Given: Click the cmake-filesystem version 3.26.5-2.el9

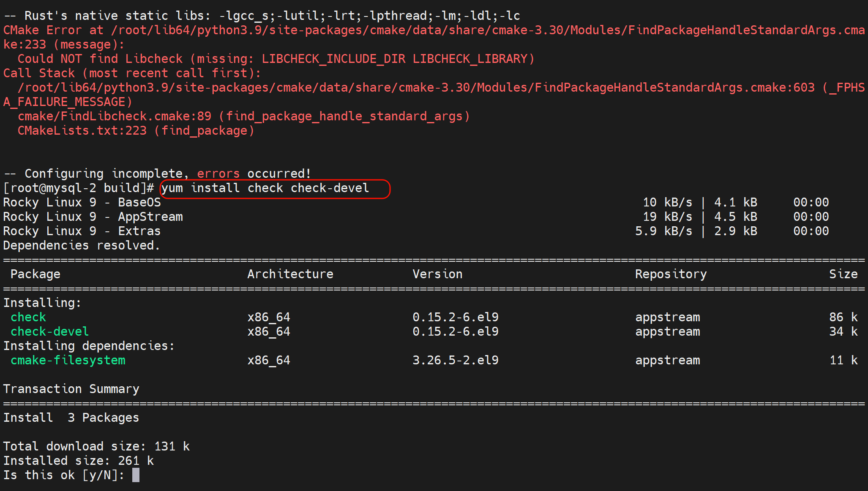Looking at the screenshot, I should coord(456,360).
